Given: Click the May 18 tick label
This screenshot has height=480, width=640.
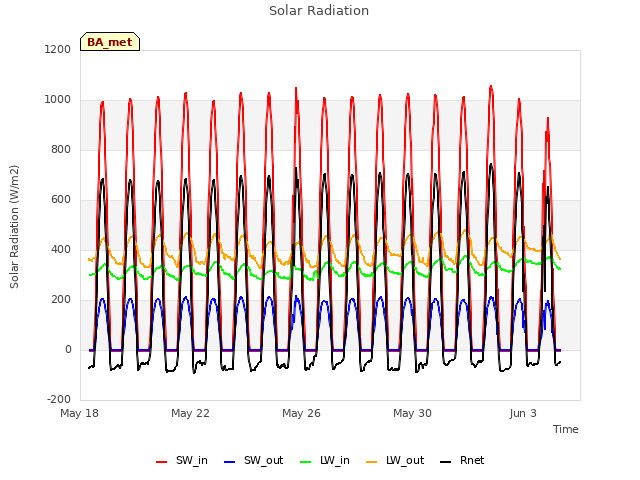Looking at the screenshot, I should (x=80, y=413).
